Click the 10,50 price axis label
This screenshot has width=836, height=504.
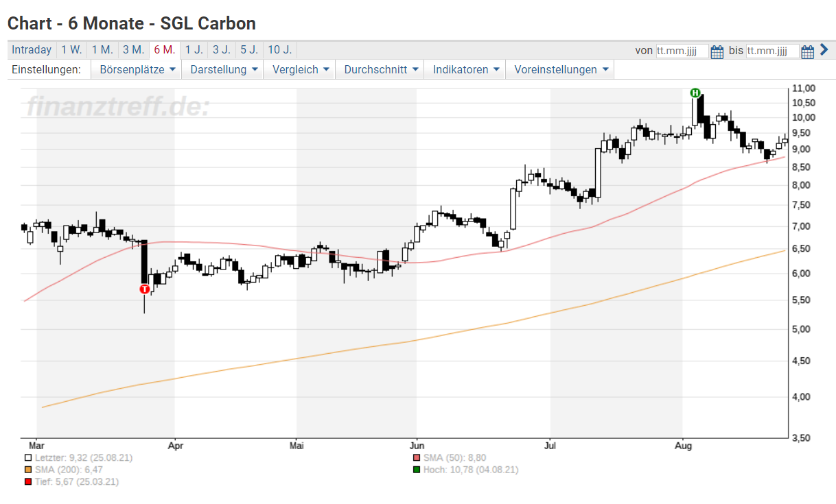[803, 103]
